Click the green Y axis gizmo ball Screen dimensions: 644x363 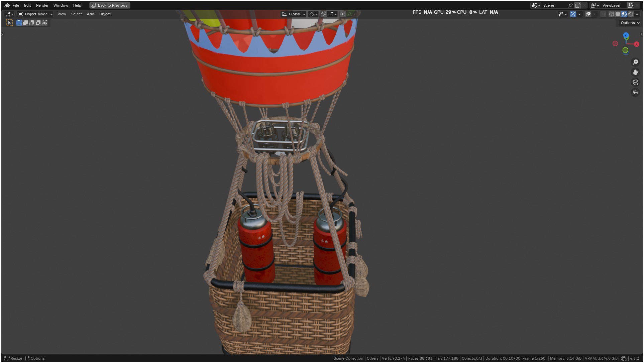[625, 50]
